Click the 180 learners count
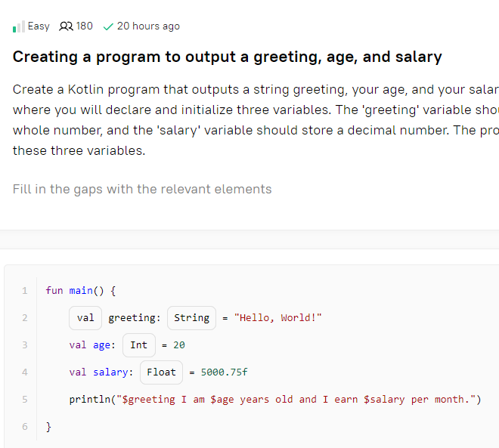This screenshot has height=448, width=499. 85,26
